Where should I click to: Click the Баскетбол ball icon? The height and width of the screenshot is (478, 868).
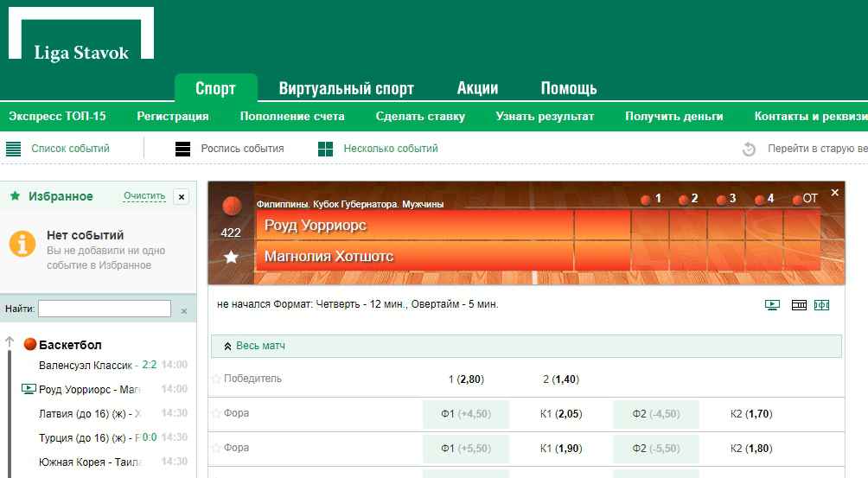30,344
